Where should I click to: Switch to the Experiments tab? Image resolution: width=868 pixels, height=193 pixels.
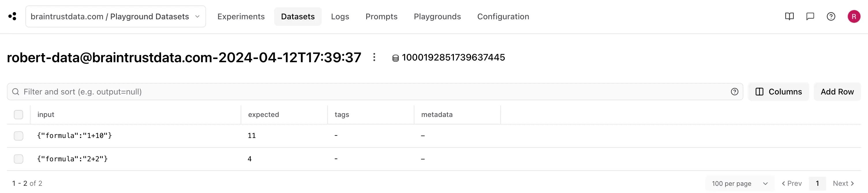(x=241, y=16)
